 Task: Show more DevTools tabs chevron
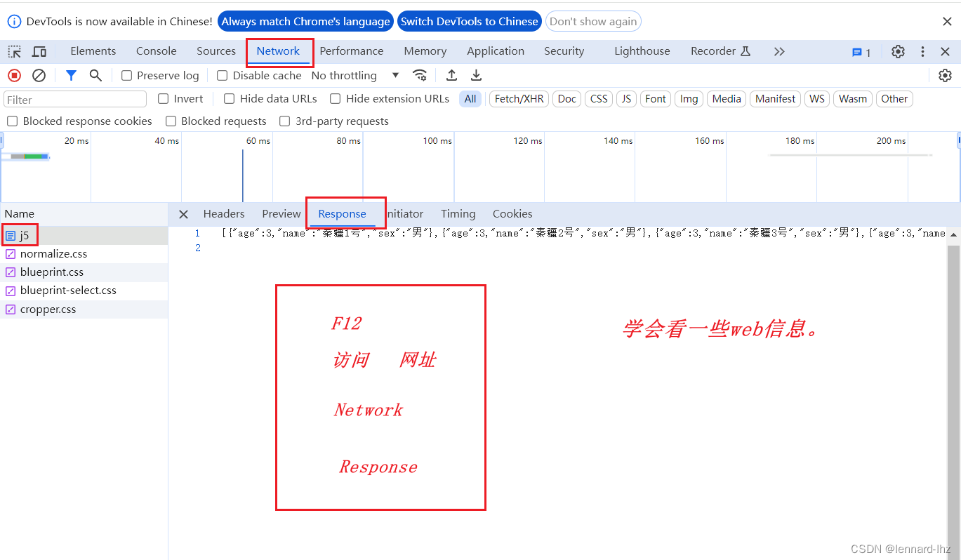(x=779, y=51)
